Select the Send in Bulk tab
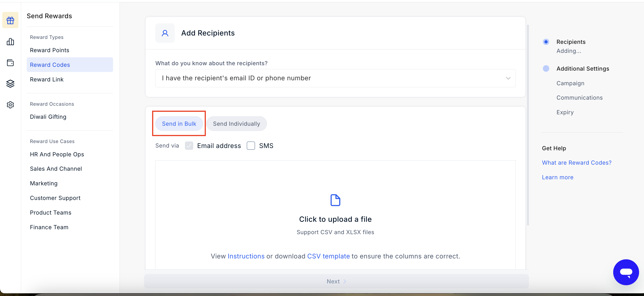644x296 pixels. pyautogui.click(x=179, y=124)
